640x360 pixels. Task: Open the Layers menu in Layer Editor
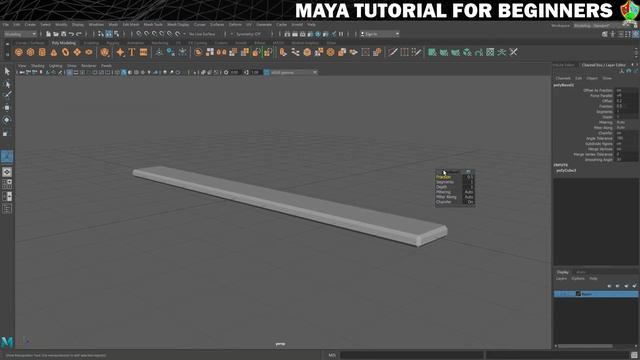pos(561,278)
